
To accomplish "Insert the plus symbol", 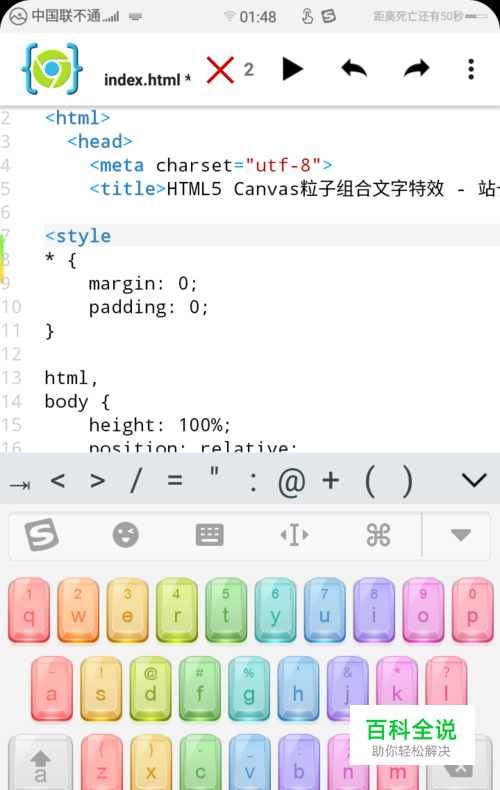I will pos(331,480).
